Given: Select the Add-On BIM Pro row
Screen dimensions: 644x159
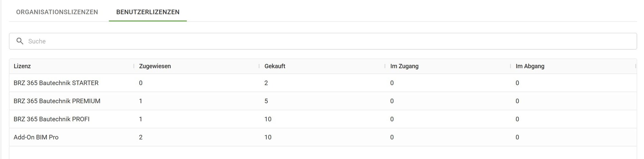Looking at the screenshot, I should pos(323,137).
